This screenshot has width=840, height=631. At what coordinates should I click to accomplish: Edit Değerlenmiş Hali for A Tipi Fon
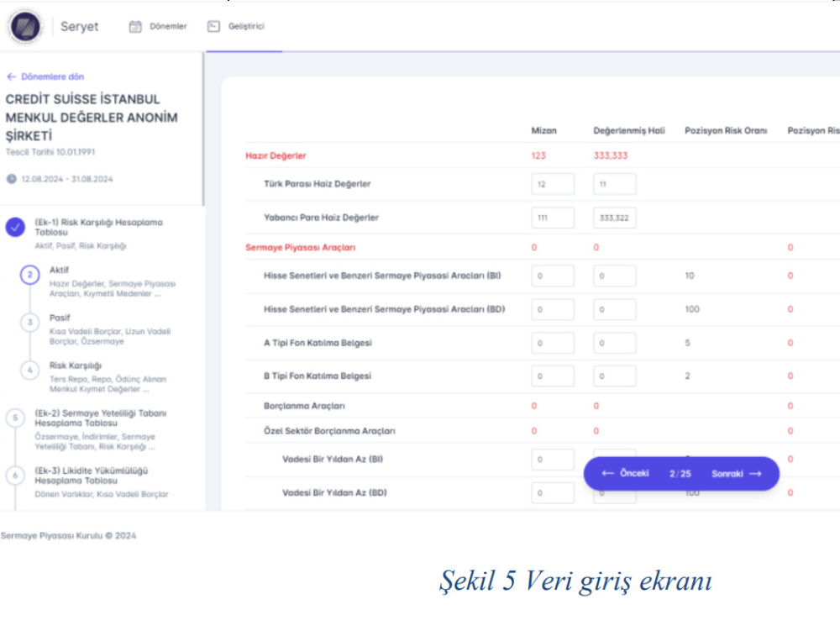[615, 343]
